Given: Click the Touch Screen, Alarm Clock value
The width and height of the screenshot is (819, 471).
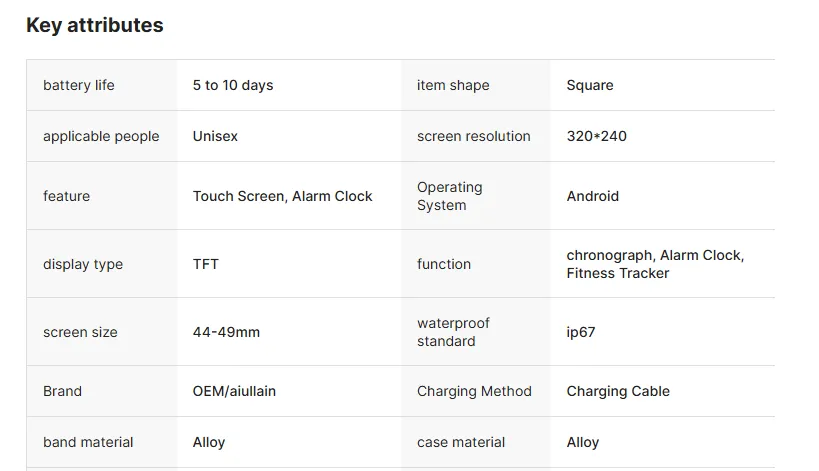Looking at the screenshot, I should (282, 196).
